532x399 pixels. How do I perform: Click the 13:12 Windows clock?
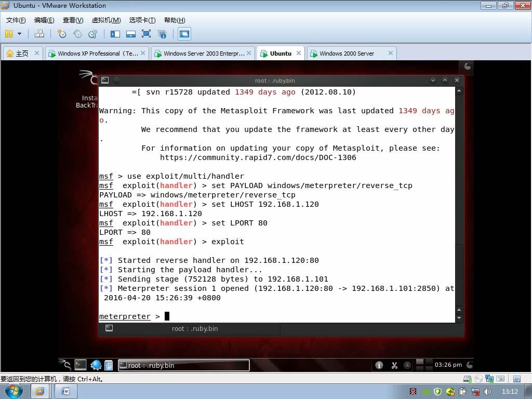pyautogui.click(x=510, y=392)
